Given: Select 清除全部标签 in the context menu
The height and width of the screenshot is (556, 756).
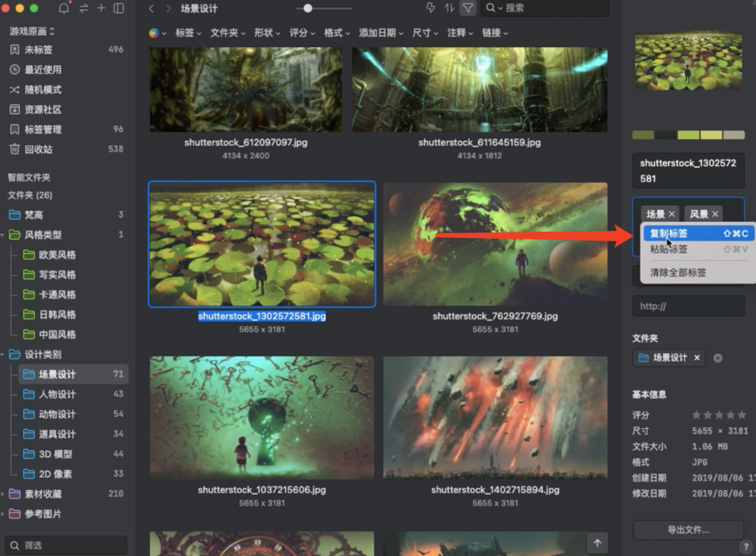Looking at the screenshot, I should point(678,272).
